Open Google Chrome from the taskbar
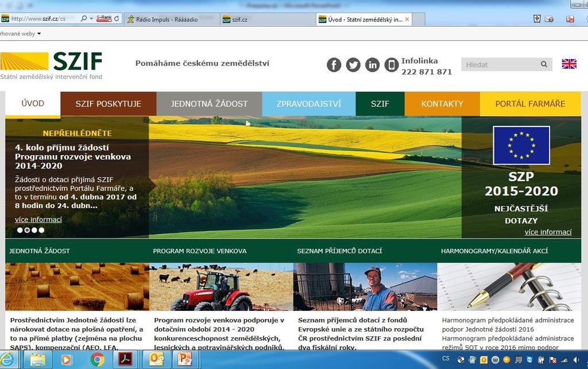Screen dimensions: 588x369 [97, 360]
